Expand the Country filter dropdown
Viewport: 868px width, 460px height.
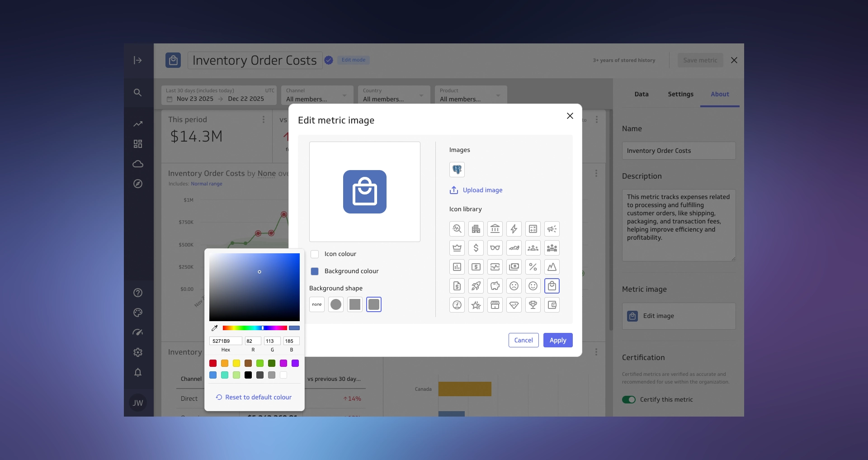(393, 96)
